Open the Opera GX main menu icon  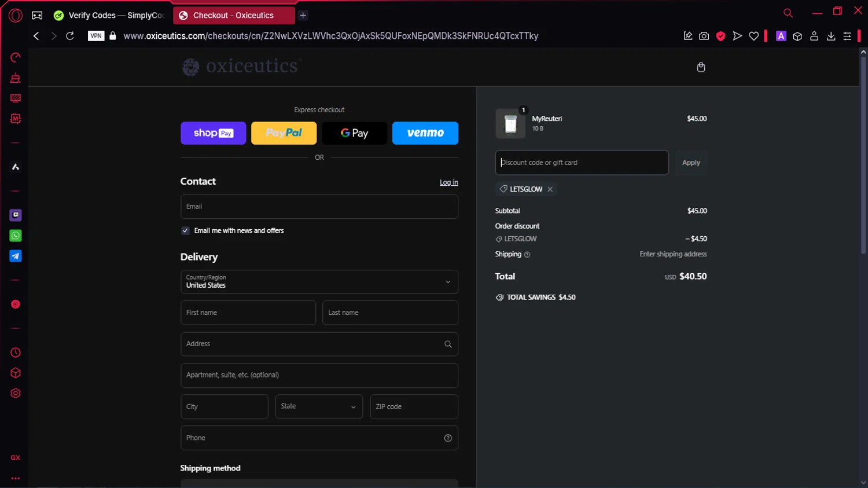pos(16,16)
